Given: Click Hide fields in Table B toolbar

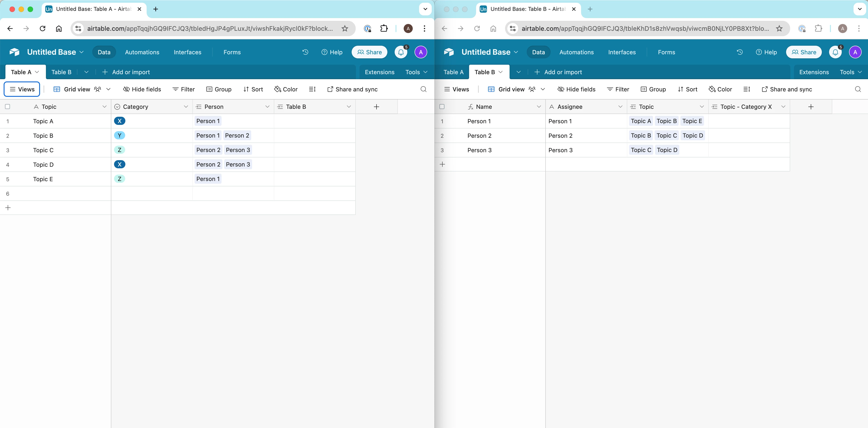Looking at the screenshot, I should pos(577,89).
